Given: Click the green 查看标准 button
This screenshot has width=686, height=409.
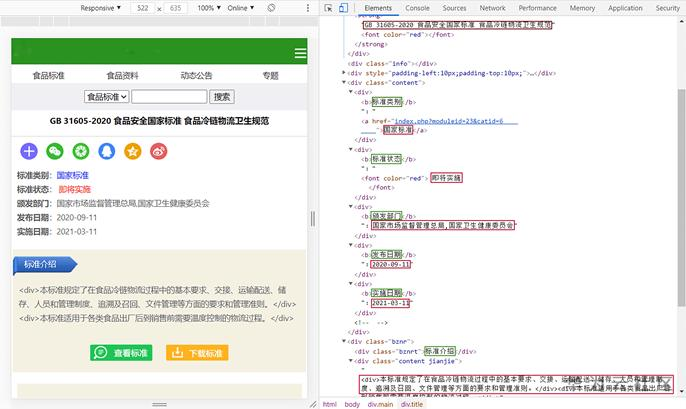Looking at the screenshot, I should [121, 353].
